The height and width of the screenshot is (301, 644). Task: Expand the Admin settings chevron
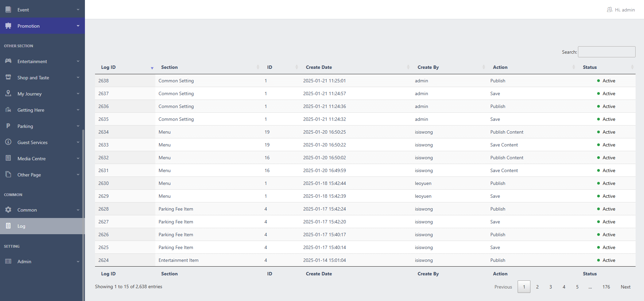(78, 262)
